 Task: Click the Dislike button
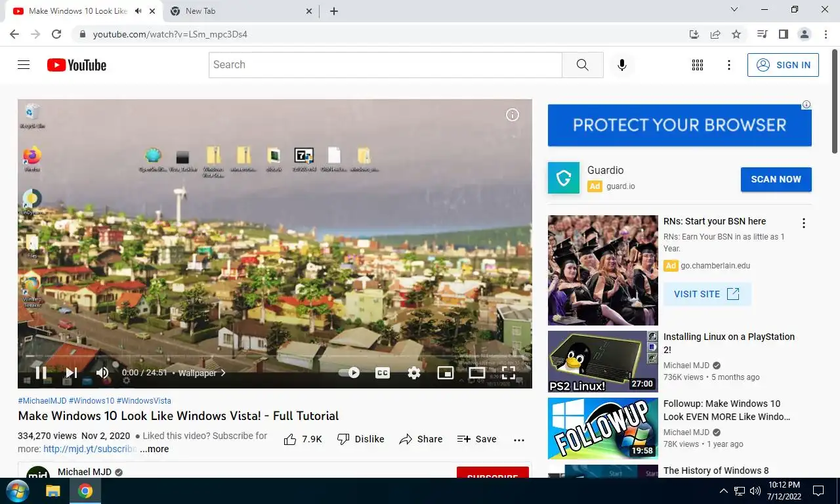point(360,439)
